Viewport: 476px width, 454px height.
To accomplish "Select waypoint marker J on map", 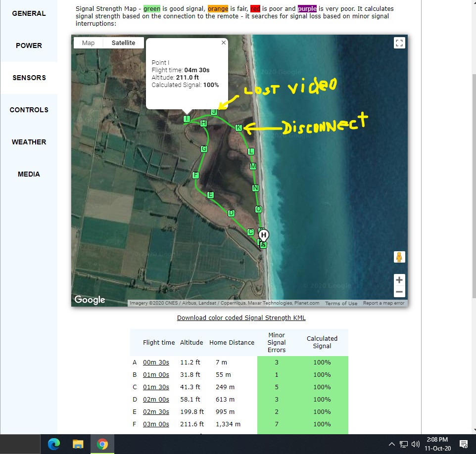I will click(214, 112).
